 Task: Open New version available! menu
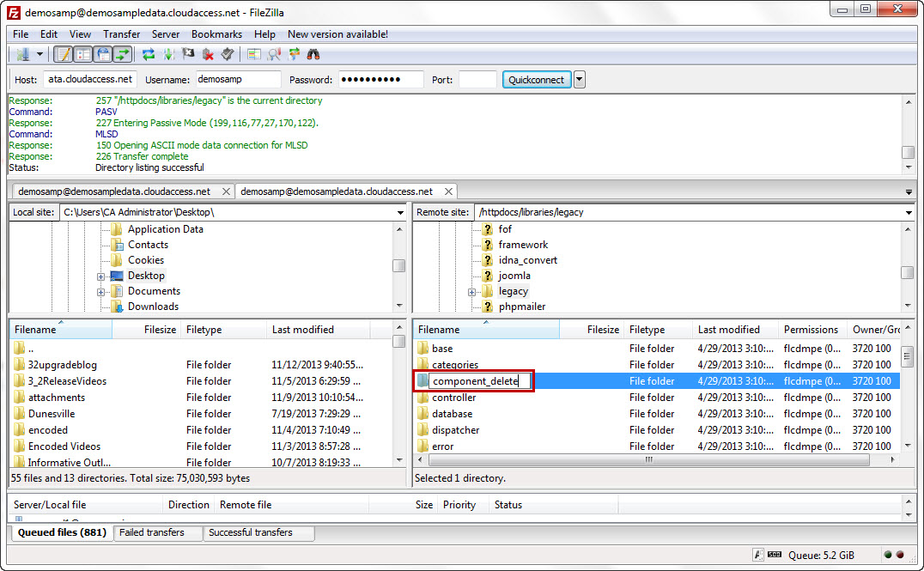tap(337, 34)
